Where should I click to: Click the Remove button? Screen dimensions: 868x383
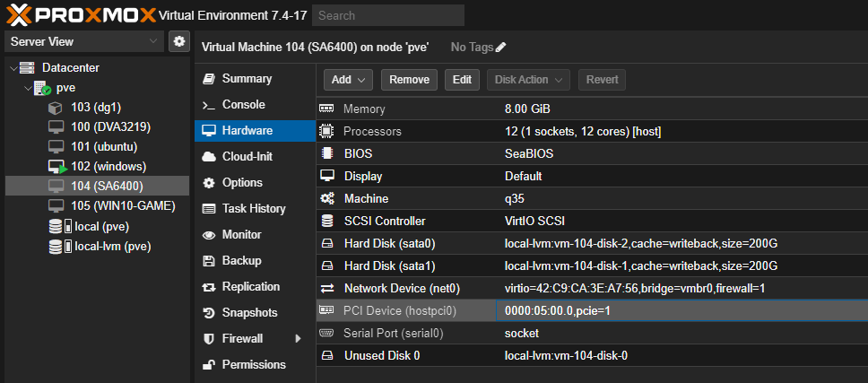coord(409,80)
